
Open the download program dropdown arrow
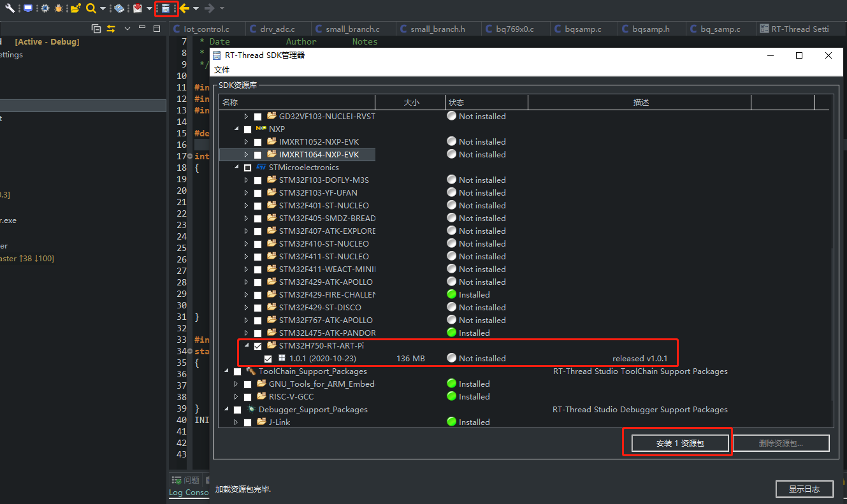pos(149,8)
